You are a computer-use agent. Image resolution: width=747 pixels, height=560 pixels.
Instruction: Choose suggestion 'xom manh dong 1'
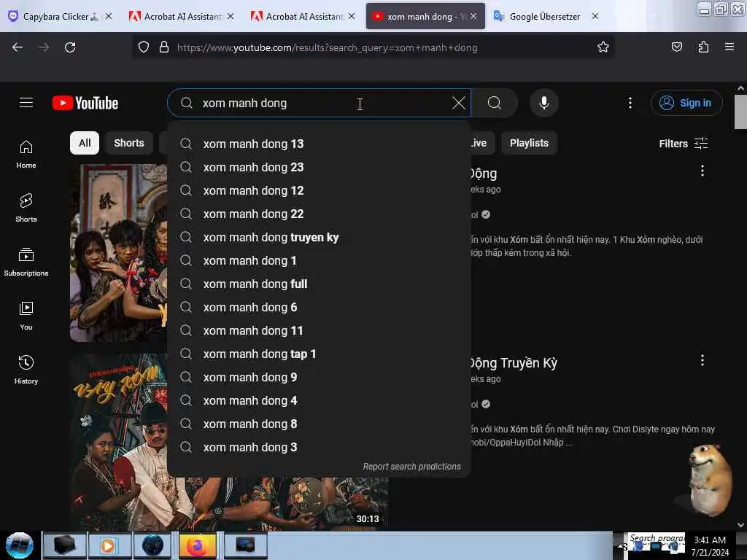(x=319, y=260)
